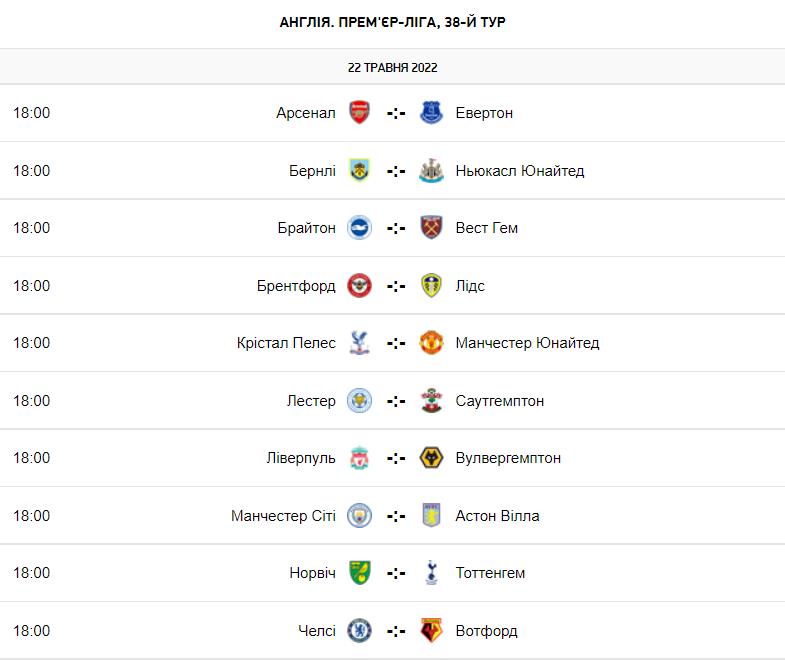Screen dimensions: 785x660
Task: Click the Астон Вілла team name
Action: [x=497, y=516]
